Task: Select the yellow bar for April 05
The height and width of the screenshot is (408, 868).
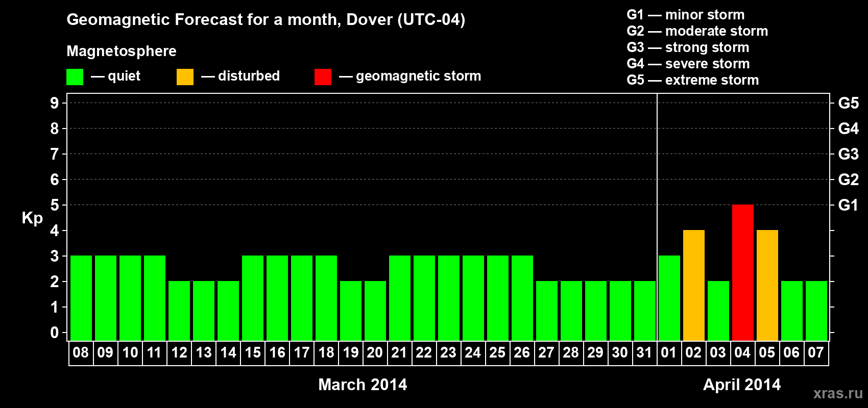Action: 767,285
